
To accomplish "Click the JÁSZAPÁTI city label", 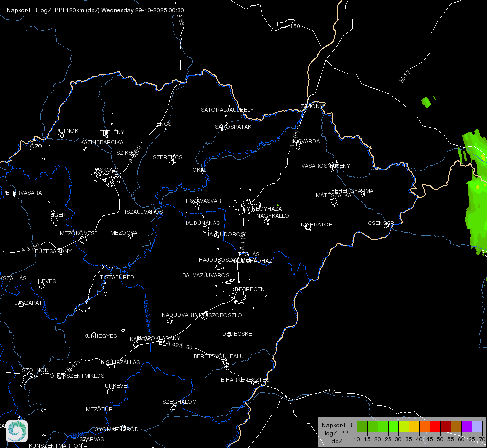I will [x=29, y=303].
